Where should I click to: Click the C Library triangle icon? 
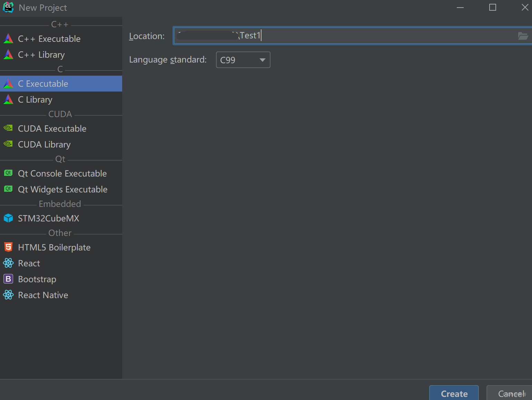click(8, 99)
